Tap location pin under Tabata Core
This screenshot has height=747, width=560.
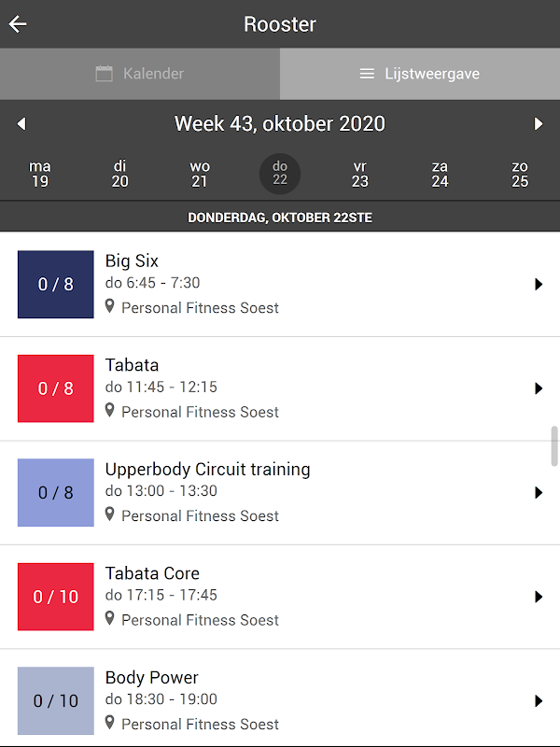[x=109, y=619]
